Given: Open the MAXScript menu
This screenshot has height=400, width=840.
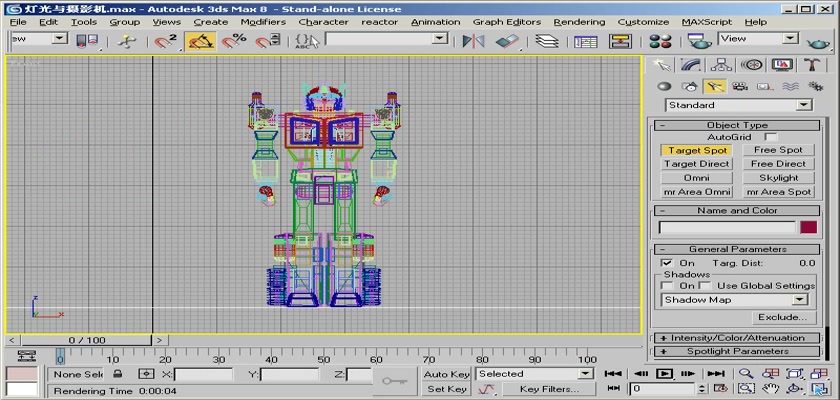Looking at the screenshot, I should click(x=707, y=22).
